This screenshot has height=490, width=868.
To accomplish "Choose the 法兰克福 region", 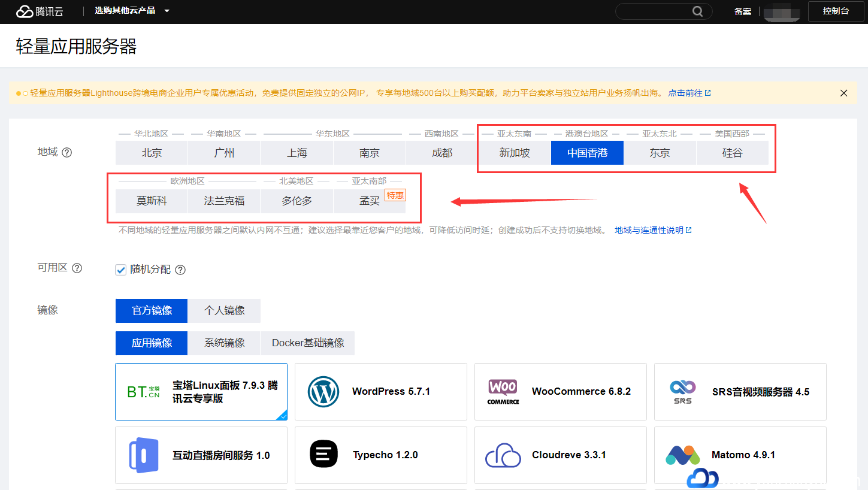I will click(224, 201).
